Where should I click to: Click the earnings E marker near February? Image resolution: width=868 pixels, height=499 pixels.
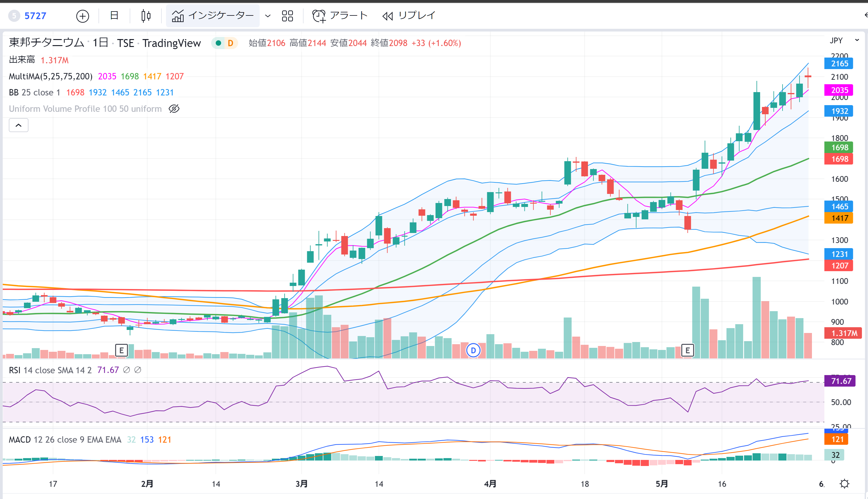pos(121,350)
